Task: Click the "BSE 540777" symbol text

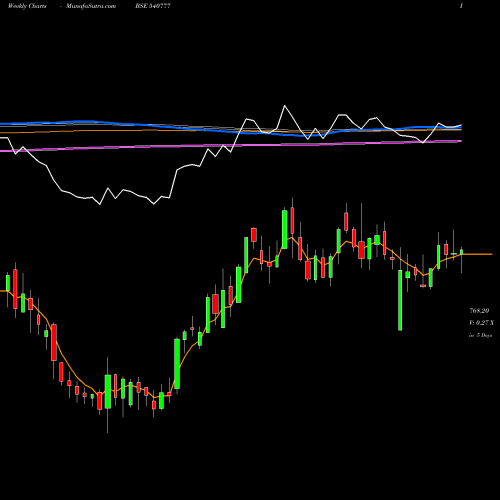Action: point(153,6)
